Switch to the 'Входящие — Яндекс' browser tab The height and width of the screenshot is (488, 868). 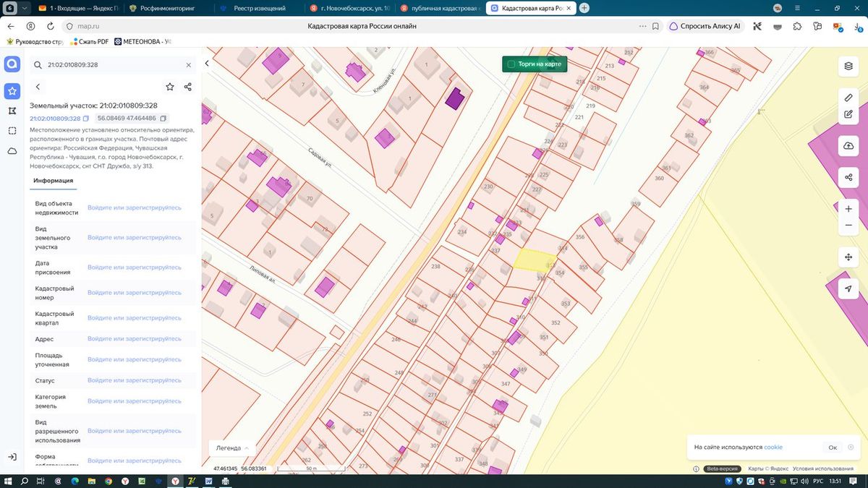[78, 8]
